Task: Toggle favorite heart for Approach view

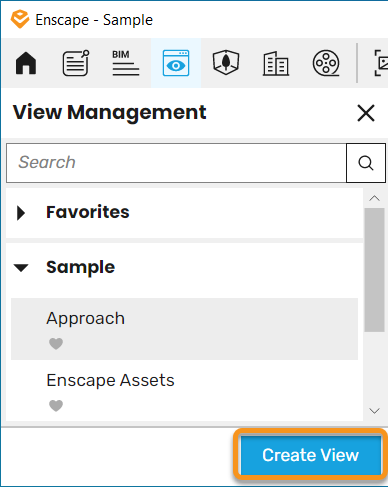Action: (56, 344)
